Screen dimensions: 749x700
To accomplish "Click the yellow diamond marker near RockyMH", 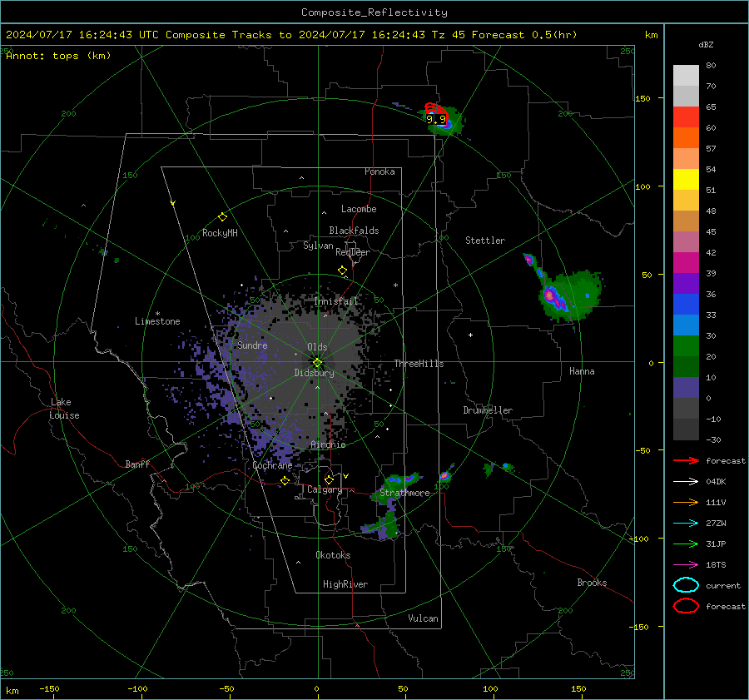I will [222, 217].
